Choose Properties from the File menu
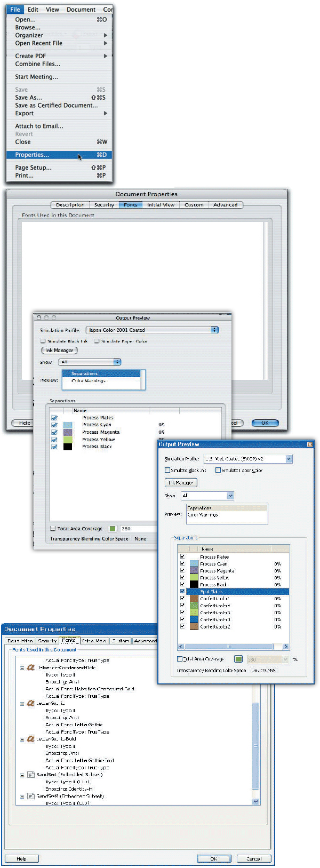The height and width of the screenshot is (868, 320). click(x=60, y=155)
